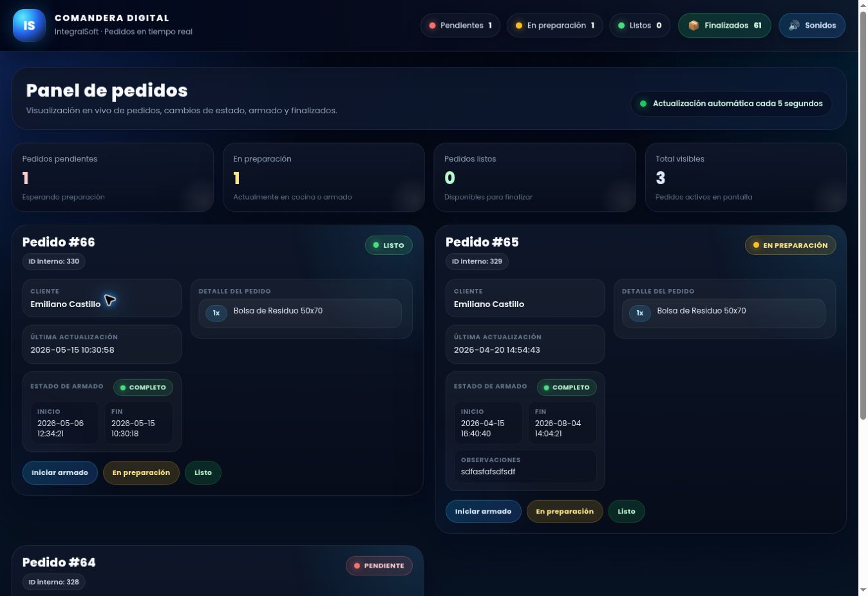
Task: Open the En preparación header chip
Action: (555, 26)
